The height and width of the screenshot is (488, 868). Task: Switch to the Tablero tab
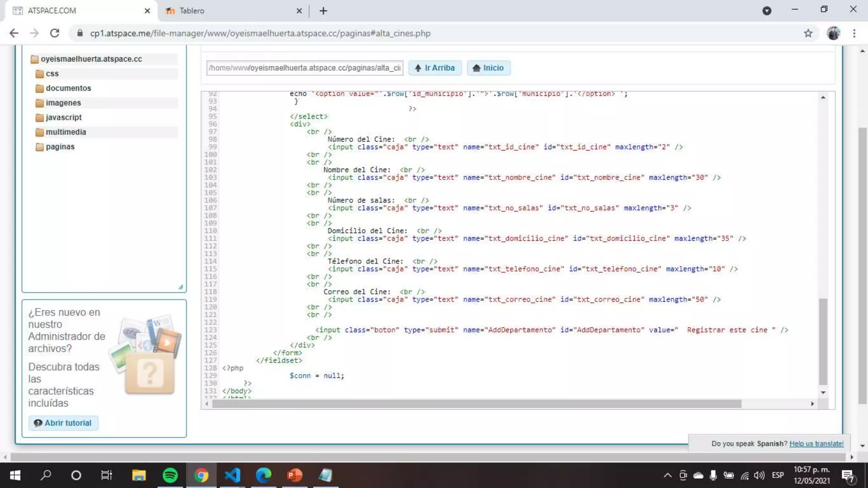pyautogui.click(x=192, y=11)
